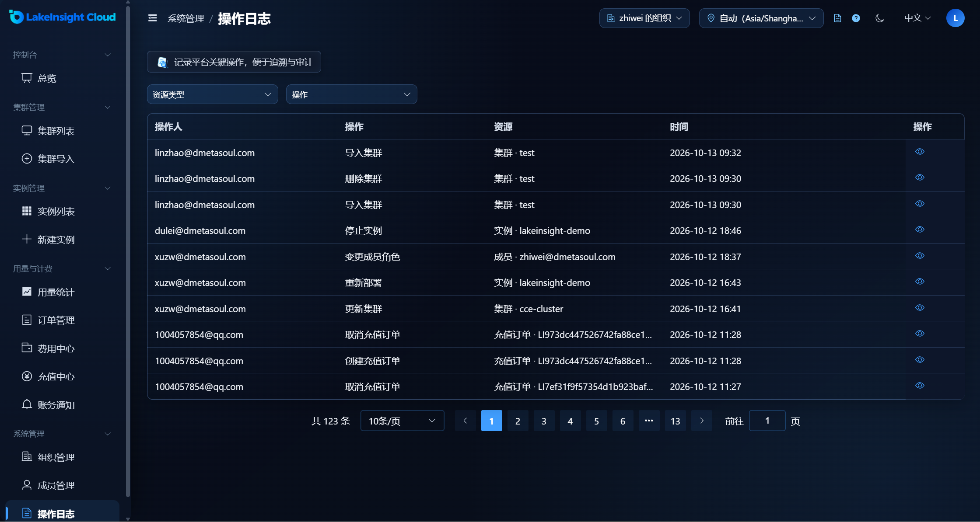
Task: Open user avatar L menu
Action: click(955, 18)
